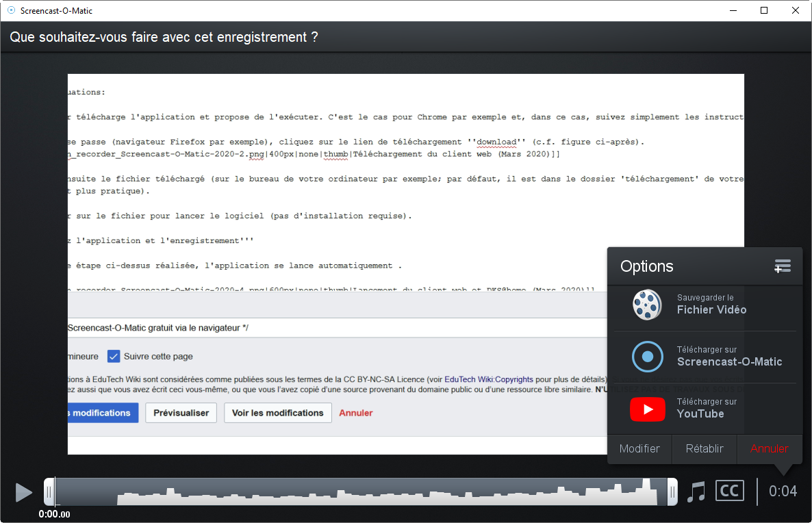The width and height of the screenshot is (812, 523).
Task: Open the music note audio options
Action: tap(696, 492)
